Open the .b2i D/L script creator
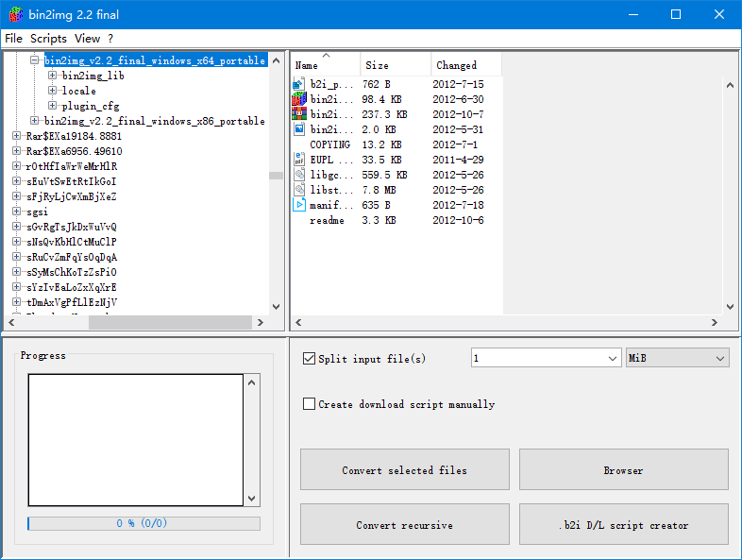 (x=624, y=524)
